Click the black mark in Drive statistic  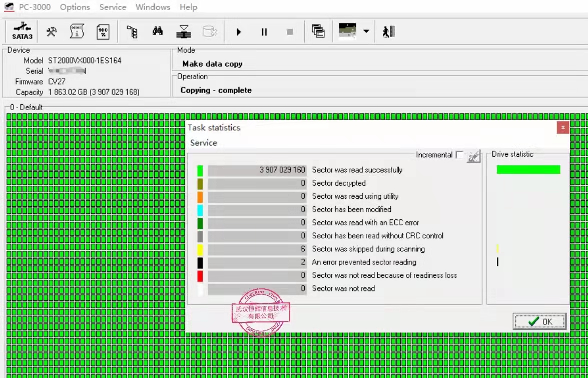497,261
